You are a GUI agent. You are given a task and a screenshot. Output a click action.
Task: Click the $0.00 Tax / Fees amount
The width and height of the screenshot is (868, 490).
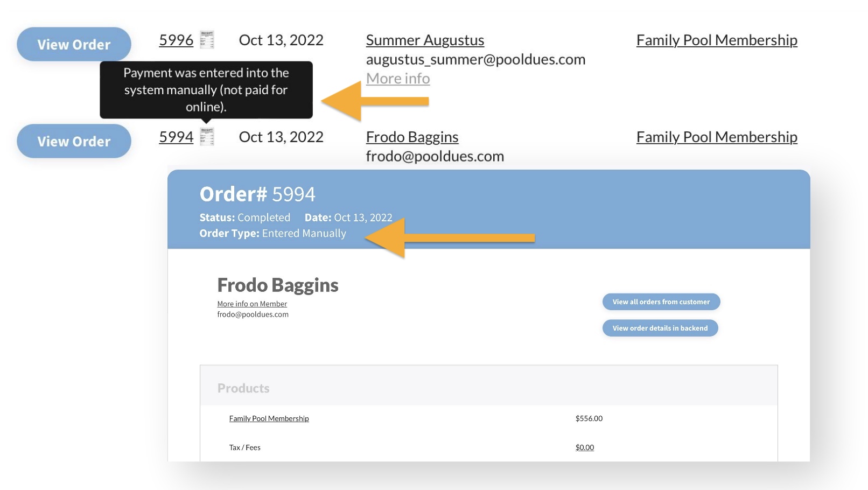click(x=584, y=447)
